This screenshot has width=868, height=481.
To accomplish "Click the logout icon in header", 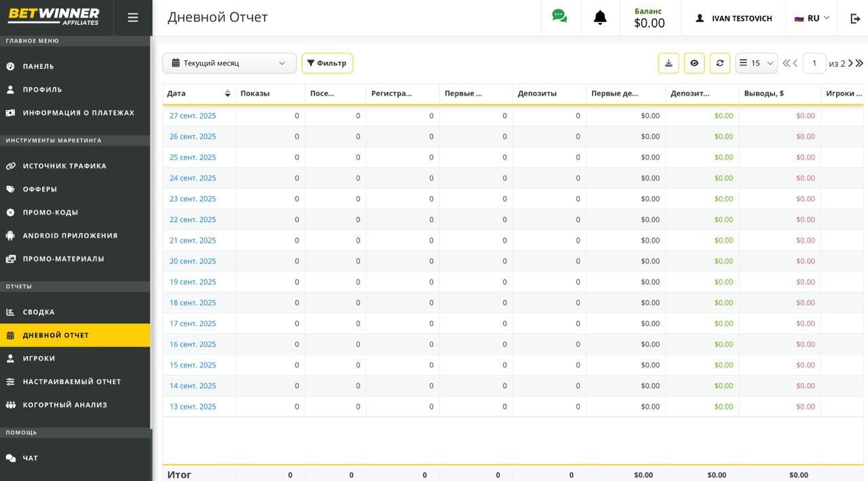I will 855,18.
